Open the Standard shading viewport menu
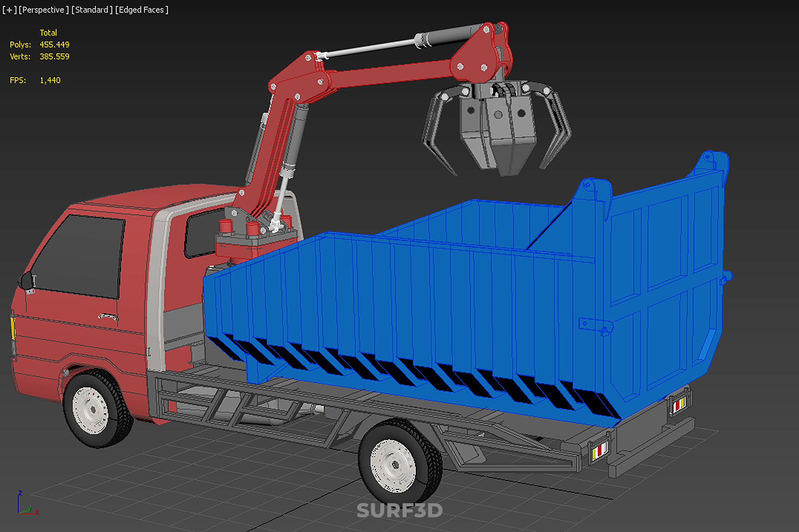The width and height of the screenshot is (799, 532). [92, 10]
